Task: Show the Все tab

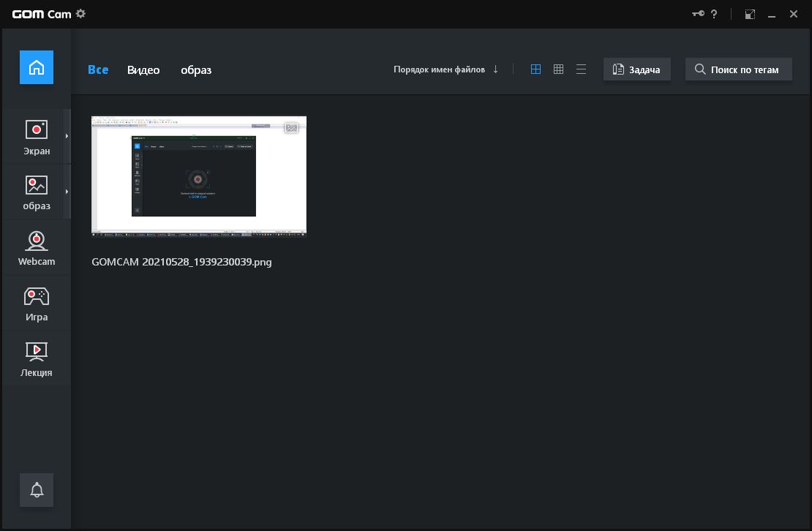Action: 98,70
